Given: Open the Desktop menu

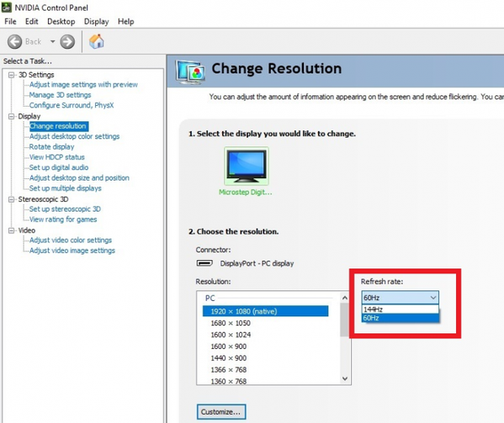Looking at the screenshot, I should 61,22.
